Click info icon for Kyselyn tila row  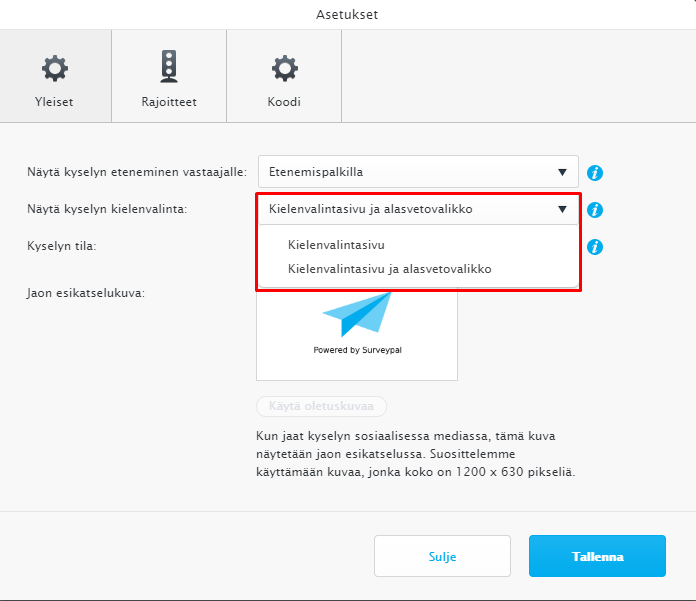pos(595,247)
